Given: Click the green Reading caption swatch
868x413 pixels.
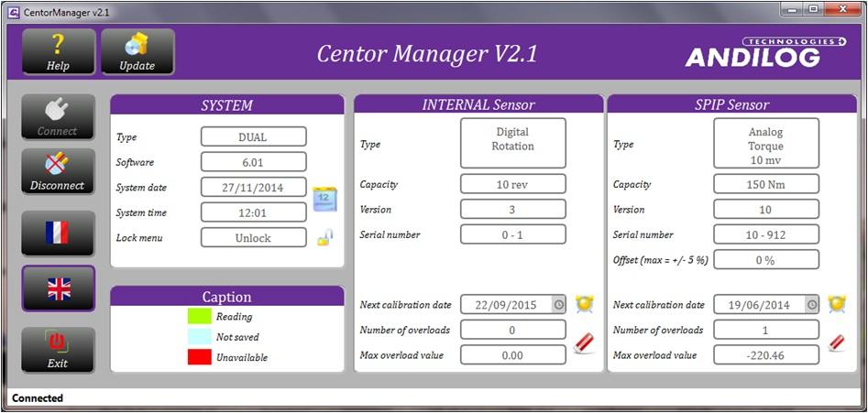Looking at the screenshot, I should pos(199,317).
